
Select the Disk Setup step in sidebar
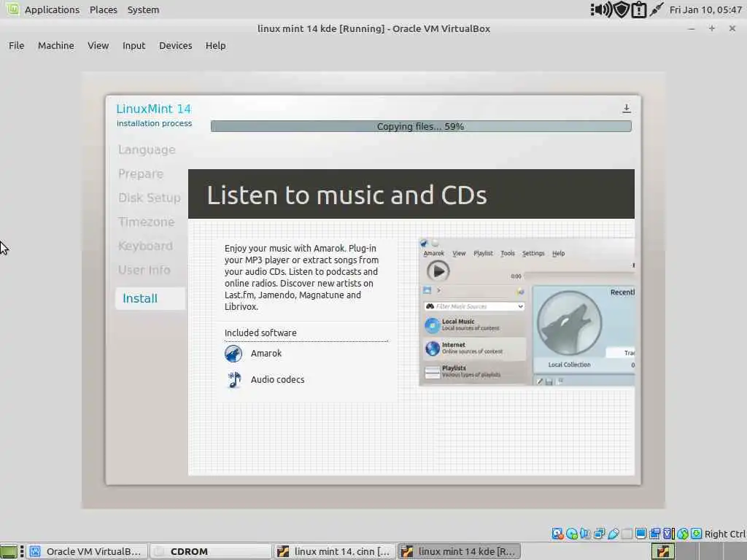149,198
